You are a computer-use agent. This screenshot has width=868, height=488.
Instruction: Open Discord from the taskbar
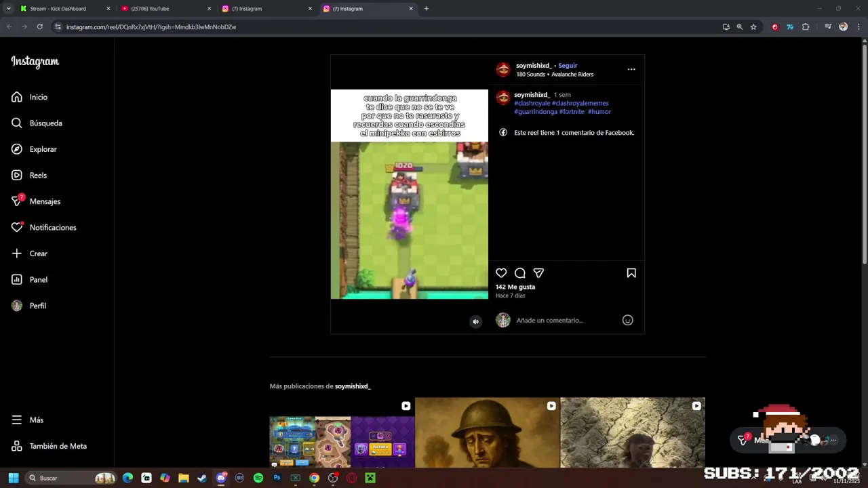click(x=221, y=478)
